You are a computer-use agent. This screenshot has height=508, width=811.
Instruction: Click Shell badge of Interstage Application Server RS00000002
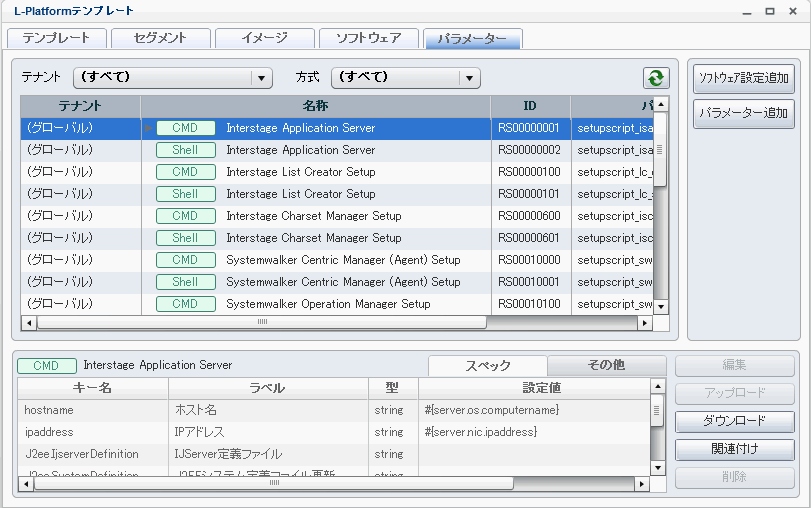(186, 150)
